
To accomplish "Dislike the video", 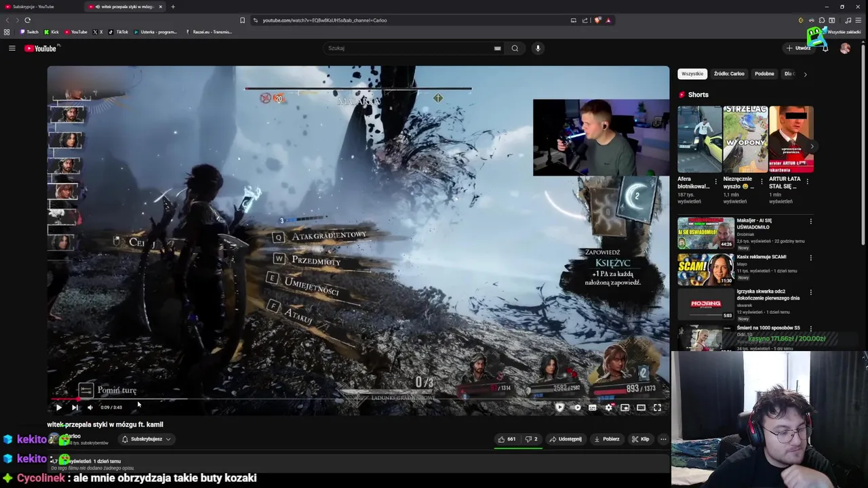I will (x=532, y=439).
